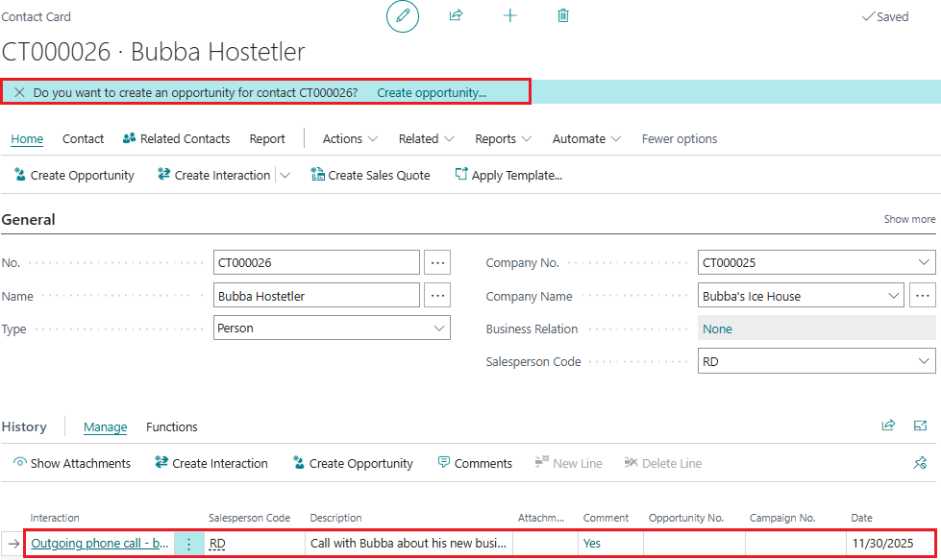This screenshot has width=941, height=560.
Task: Switch to the Related Contacts tab
Action: (x=177, y=139)
